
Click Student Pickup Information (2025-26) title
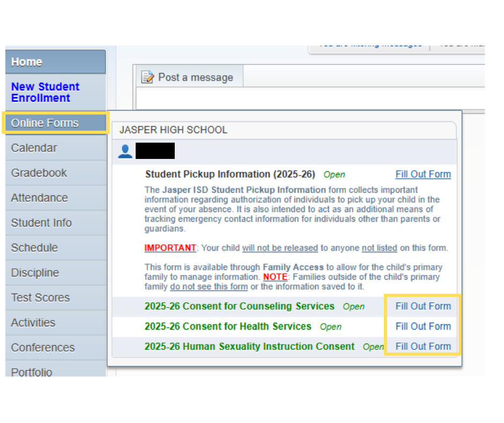230,174
